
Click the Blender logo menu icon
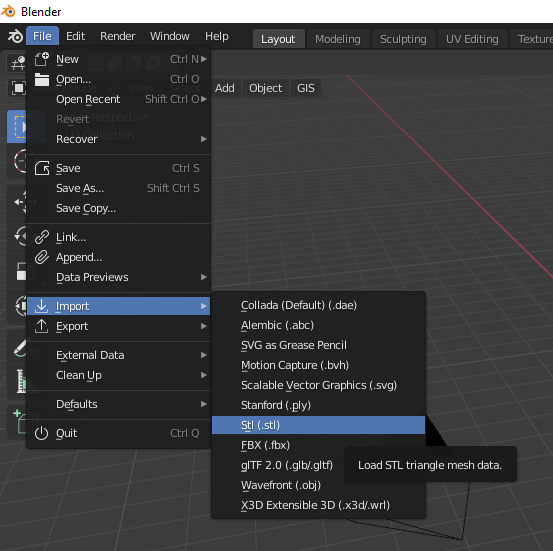pyautogui.click(x=15, y=36)
